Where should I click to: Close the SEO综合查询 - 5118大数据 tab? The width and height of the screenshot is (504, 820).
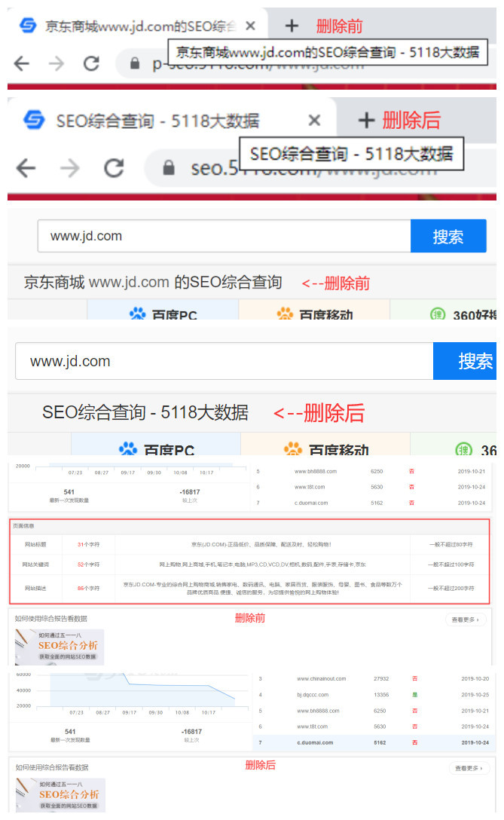coord(314,121)
